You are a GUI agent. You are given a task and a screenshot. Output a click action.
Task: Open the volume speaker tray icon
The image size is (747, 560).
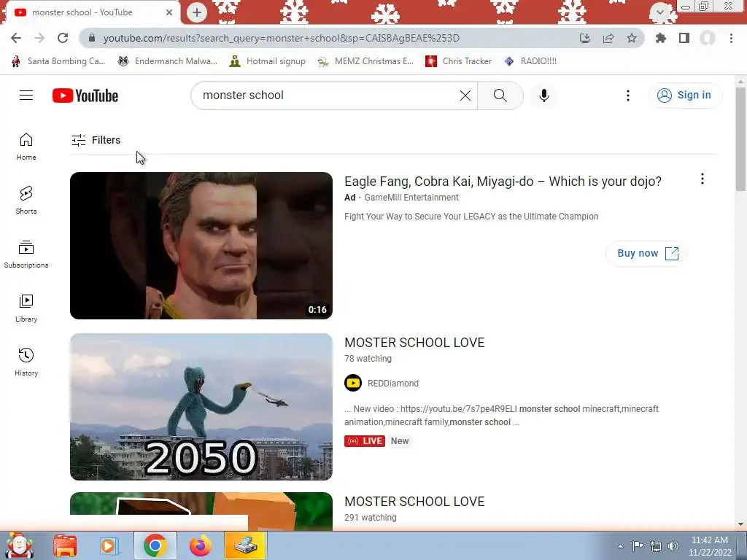click(673, 546)
